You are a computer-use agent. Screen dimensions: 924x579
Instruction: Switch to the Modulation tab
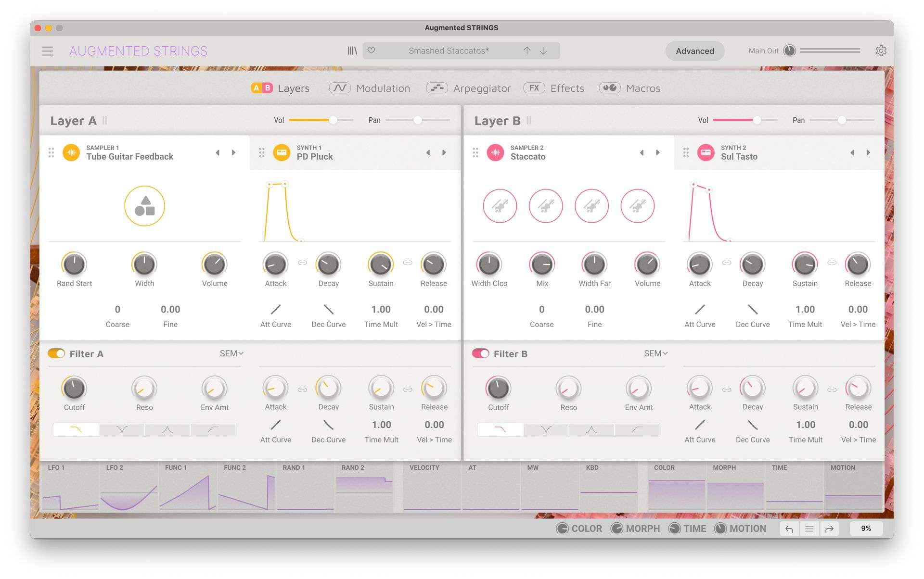370,88
